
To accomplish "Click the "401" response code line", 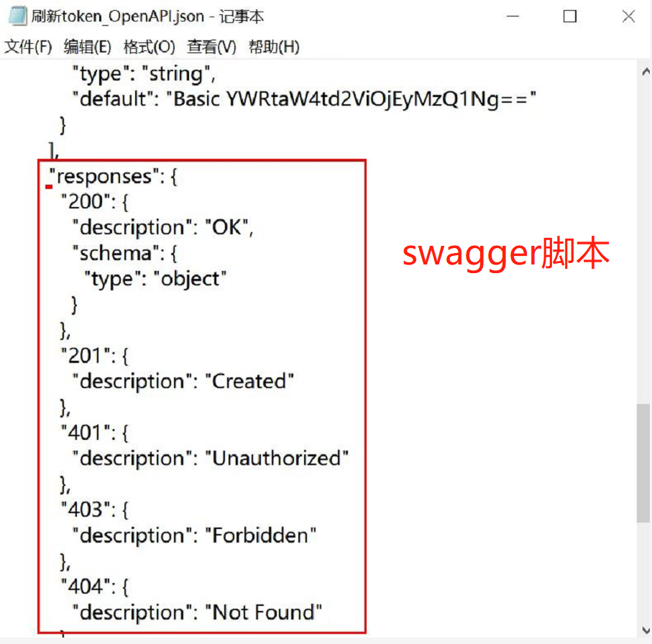I will coord(95,433).
